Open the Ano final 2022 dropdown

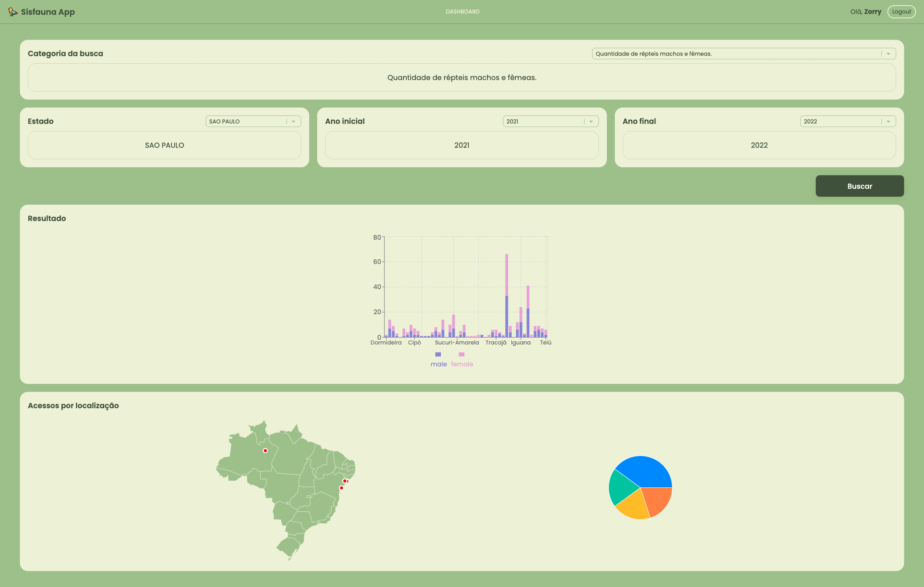[888, 121]
